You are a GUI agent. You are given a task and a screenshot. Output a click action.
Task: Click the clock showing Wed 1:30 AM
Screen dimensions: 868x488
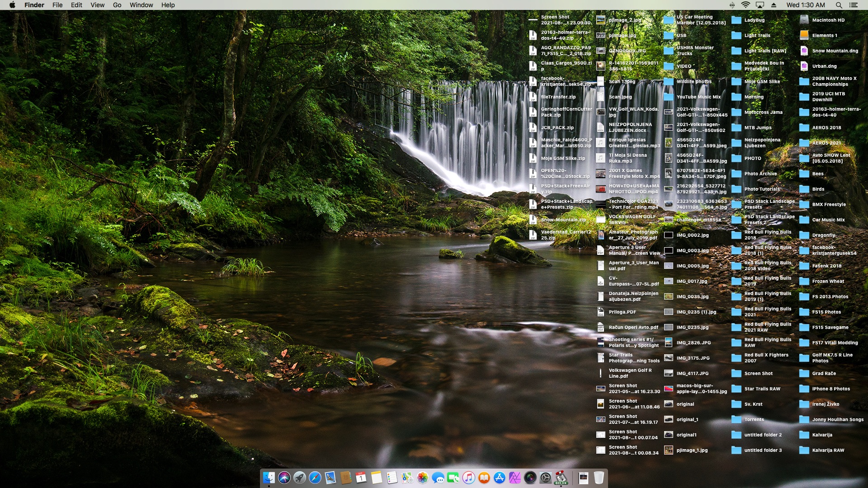click(806, 5)
